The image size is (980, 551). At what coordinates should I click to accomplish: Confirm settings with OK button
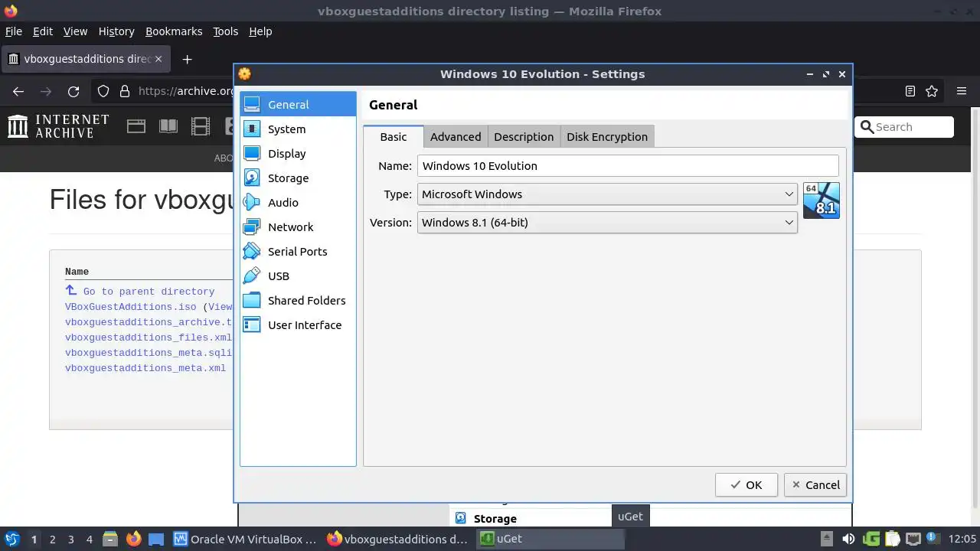coord(746,485)
